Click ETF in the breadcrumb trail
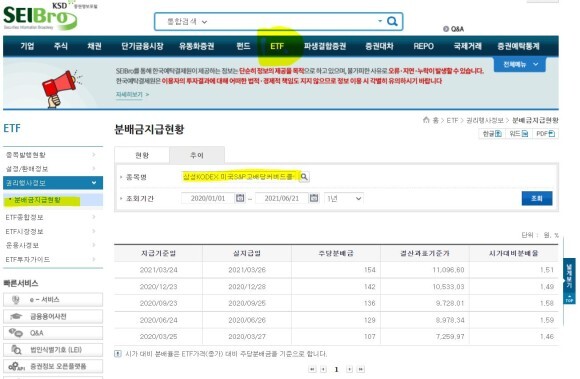The height and width of the screenshot is (379, 580). coord(452,120)
